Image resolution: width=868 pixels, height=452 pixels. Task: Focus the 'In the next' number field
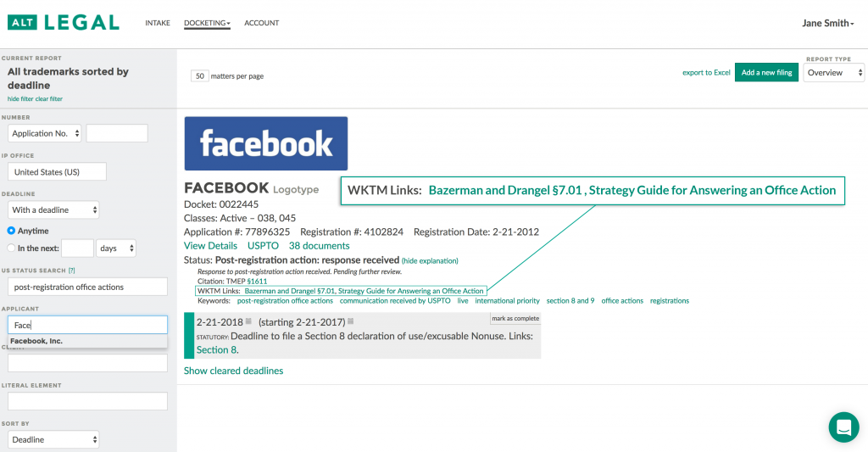pos(77,248)
